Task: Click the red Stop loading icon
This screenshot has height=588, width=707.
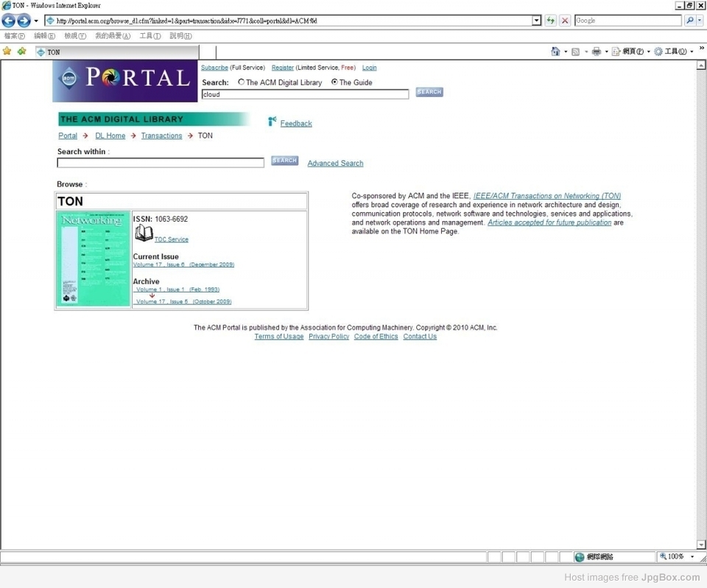Action: coord(565,21)
